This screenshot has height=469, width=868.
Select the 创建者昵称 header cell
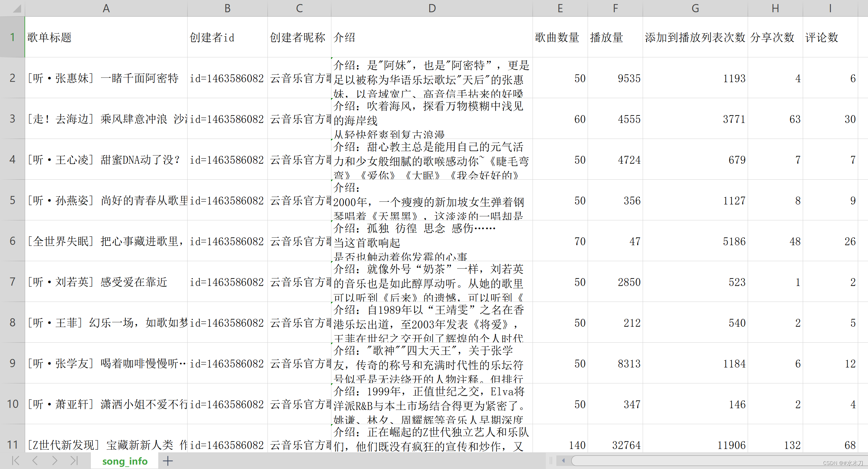point(299,37)
